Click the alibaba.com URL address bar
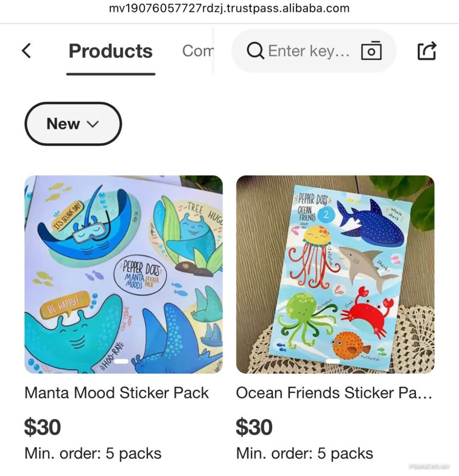The image size is (459, 476). click(229, 9)
